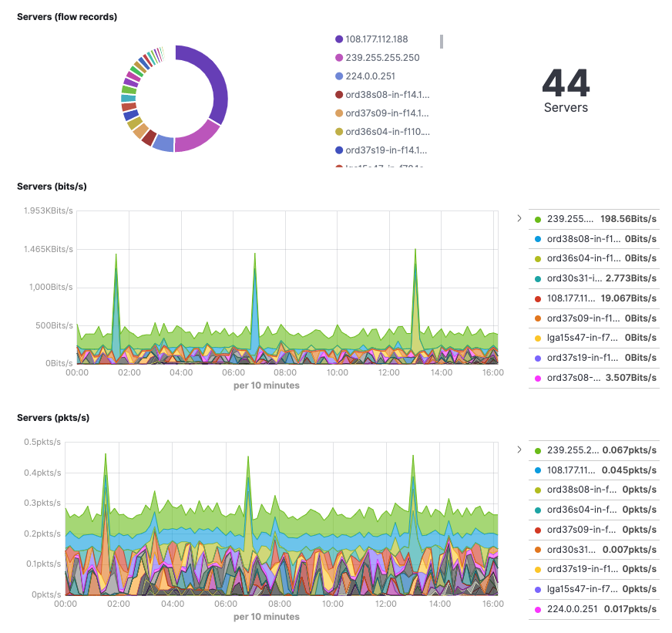Click the olive dot beside ord38s08 in pkts/s legend
Viewport: 672px width, 633px height.
(537, 490)
